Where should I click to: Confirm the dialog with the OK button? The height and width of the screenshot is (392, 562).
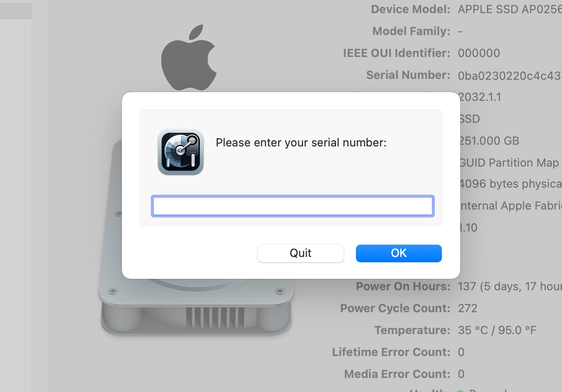398,253
